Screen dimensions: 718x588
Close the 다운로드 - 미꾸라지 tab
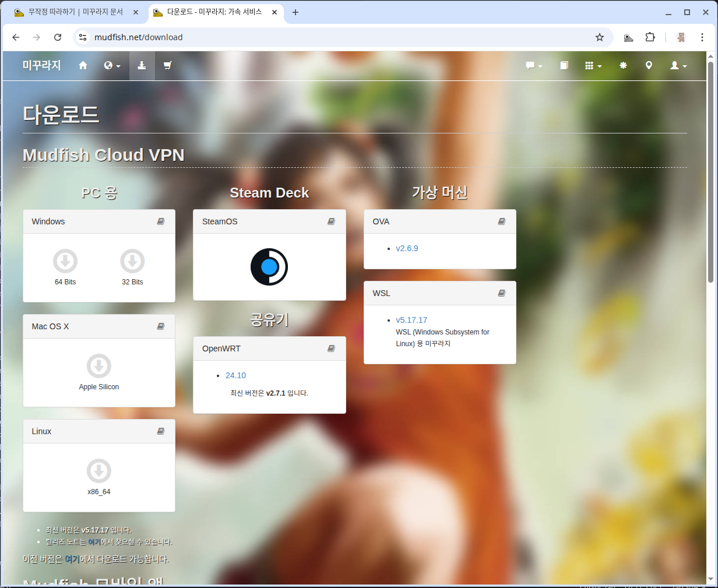(274, 12)
